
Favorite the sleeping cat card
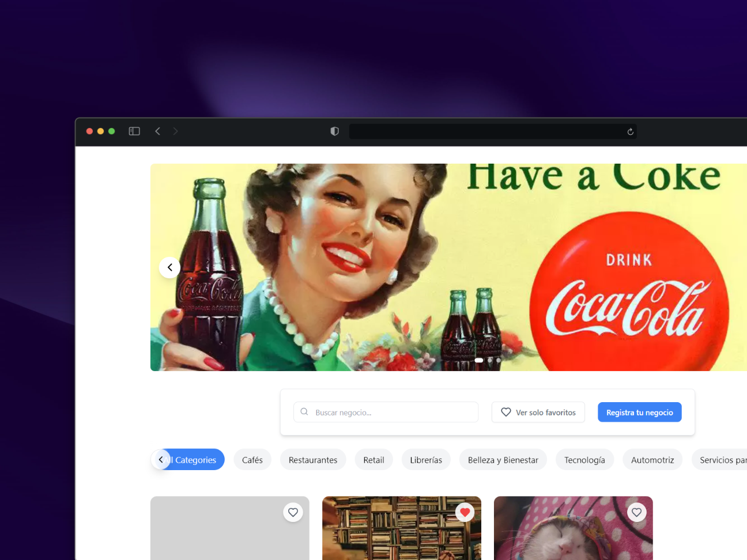click(636, 512)
